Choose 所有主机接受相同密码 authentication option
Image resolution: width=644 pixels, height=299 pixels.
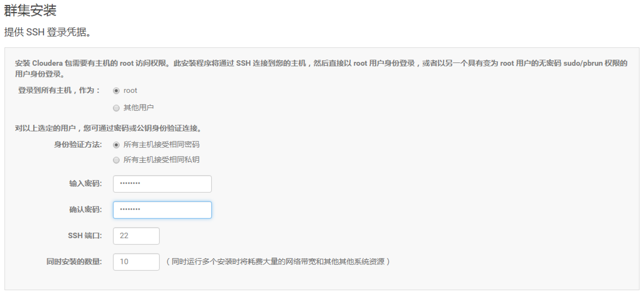pos(116,145)
